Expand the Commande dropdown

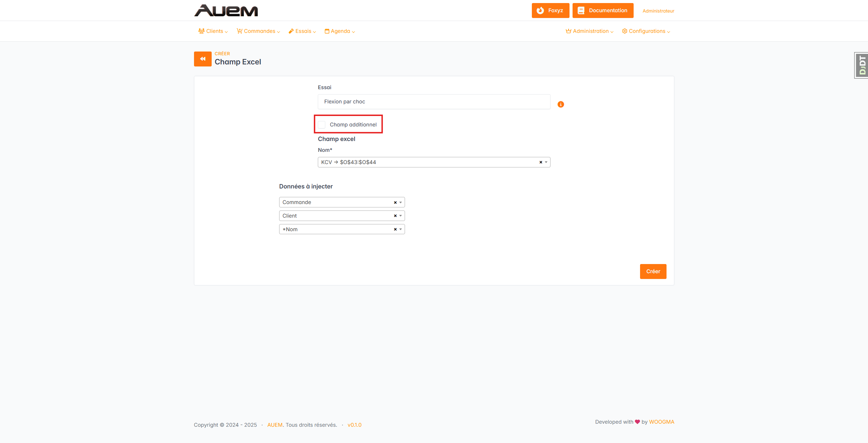coord(401,202)
